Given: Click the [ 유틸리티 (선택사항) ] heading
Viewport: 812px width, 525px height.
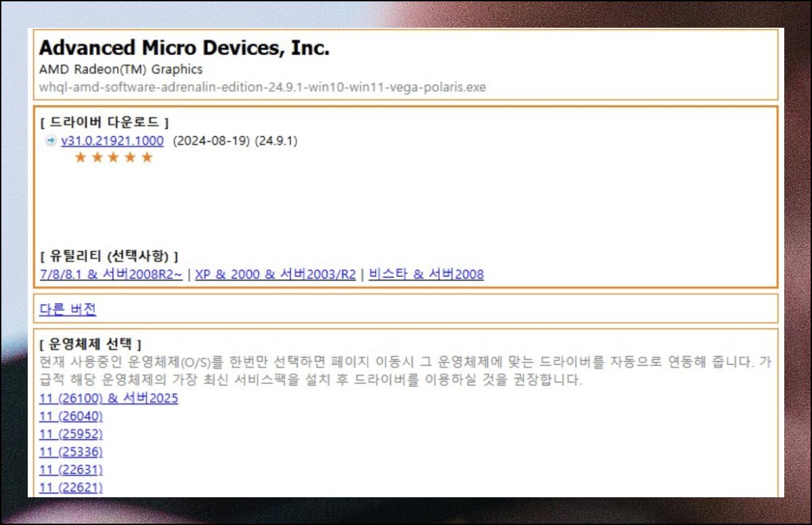Looking at the screenshot, I should coord(109,256).
